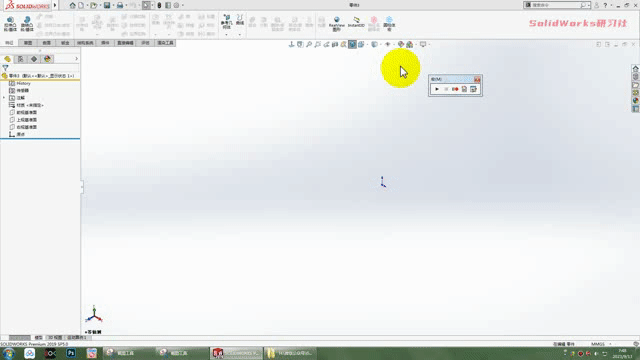Open the Evaluate ribbon tab

(145, 43)
